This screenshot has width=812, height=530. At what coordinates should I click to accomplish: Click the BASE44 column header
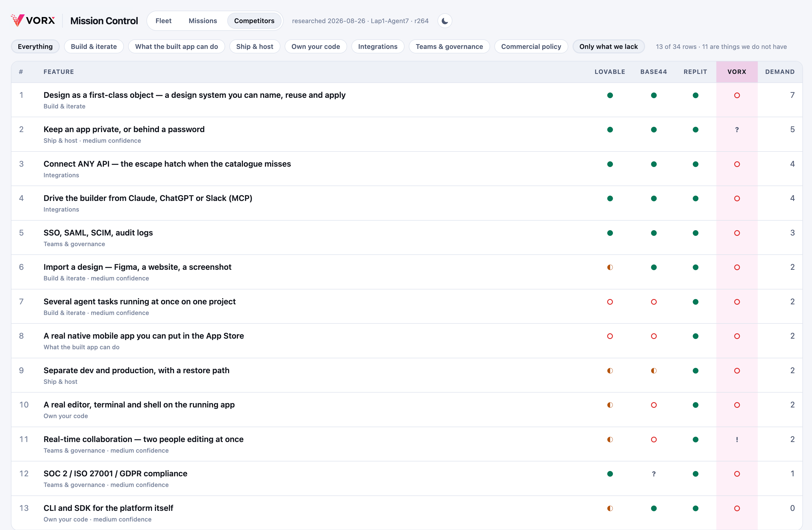click(x=653, y=72)
